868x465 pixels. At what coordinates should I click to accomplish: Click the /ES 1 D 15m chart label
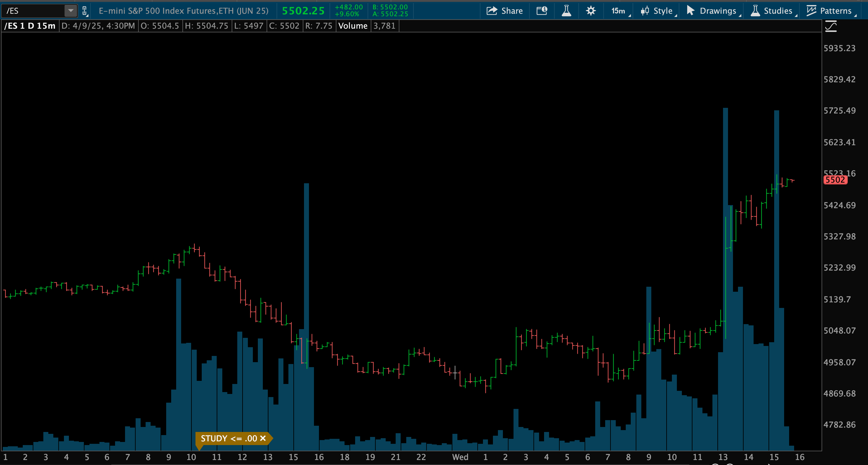coord(30,26)
